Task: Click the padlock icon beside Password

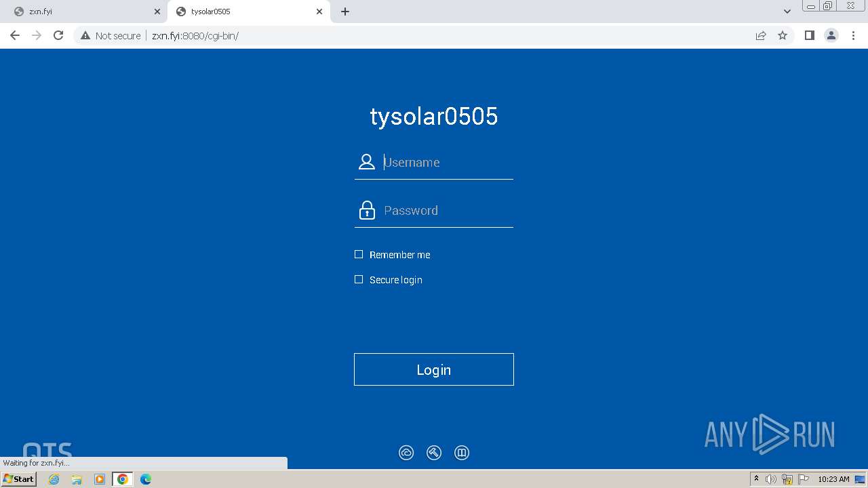Action: click(x=367, y=210)
